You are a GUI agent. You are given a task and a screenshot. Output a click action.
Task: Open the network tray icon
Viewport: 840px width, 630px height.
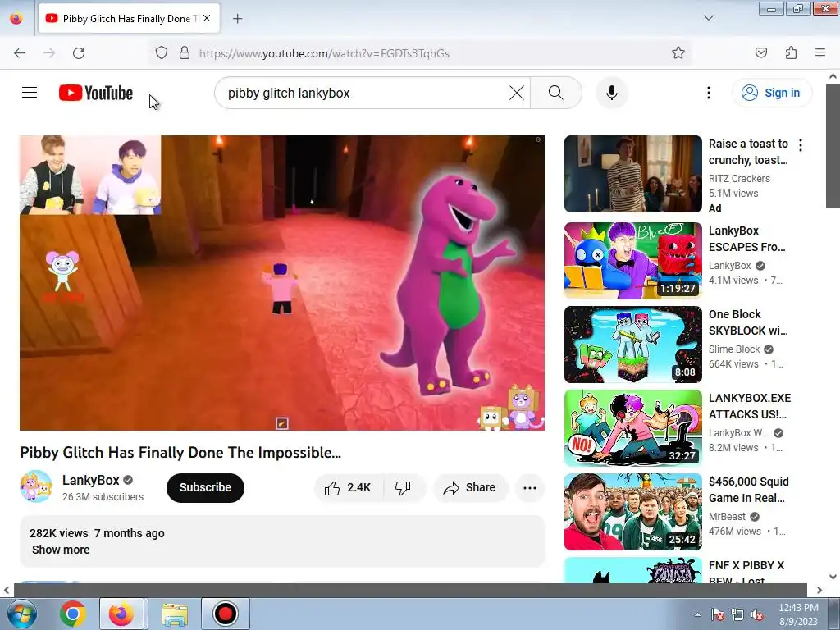[737, 614]
